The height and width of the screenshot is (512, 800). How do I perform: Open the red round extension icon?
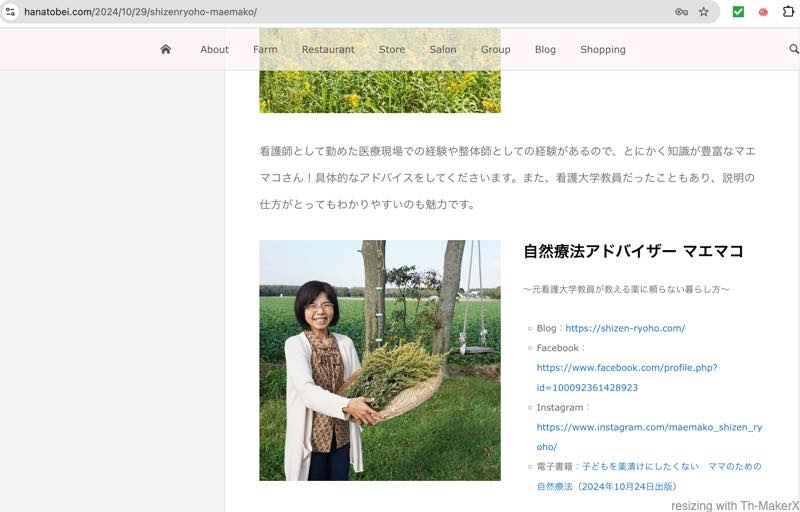point(763,12)
